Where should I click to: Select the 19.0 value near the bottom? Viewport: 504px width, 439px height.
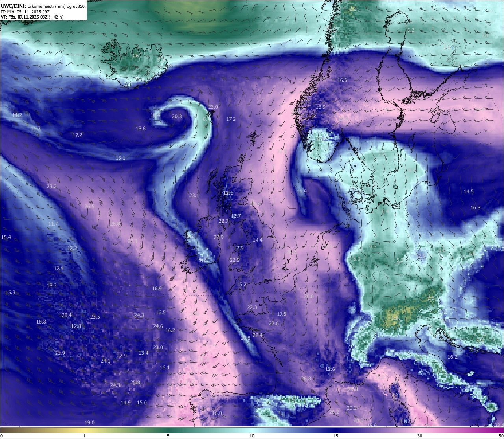coord(89,423)
